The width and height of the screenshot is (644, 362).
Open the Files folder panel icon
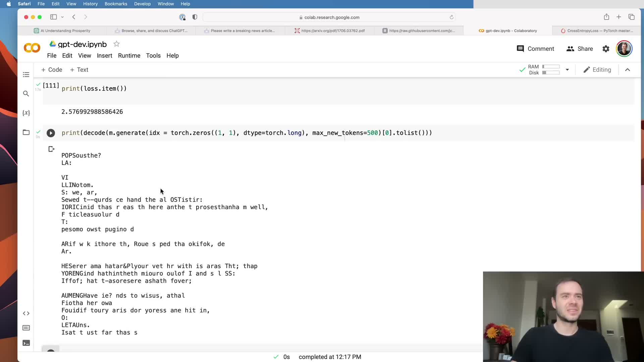click(x=26, y=132)
